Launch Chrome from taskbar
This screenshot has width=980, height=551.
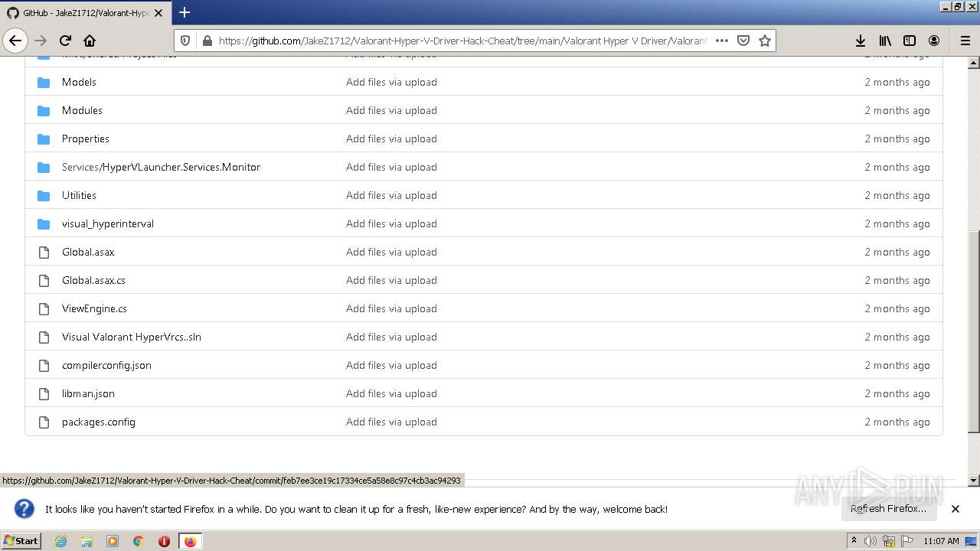(139, 541)
